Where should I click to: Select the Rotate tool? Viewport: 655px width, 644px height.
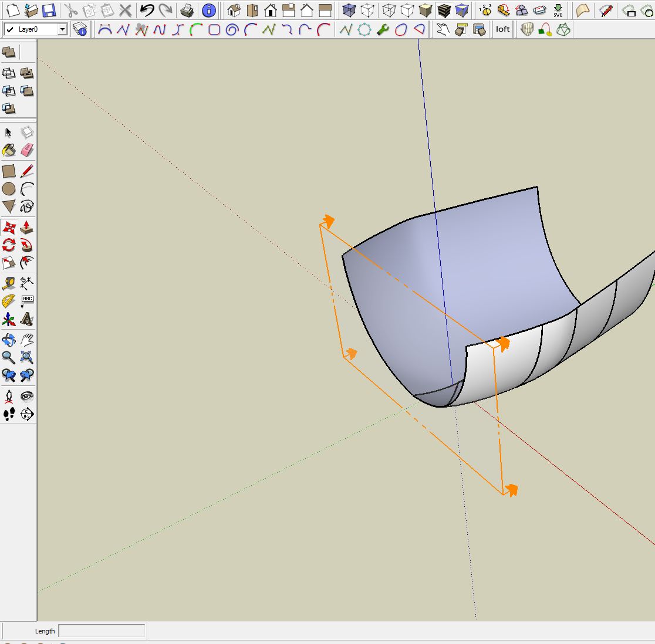[9, 245]
